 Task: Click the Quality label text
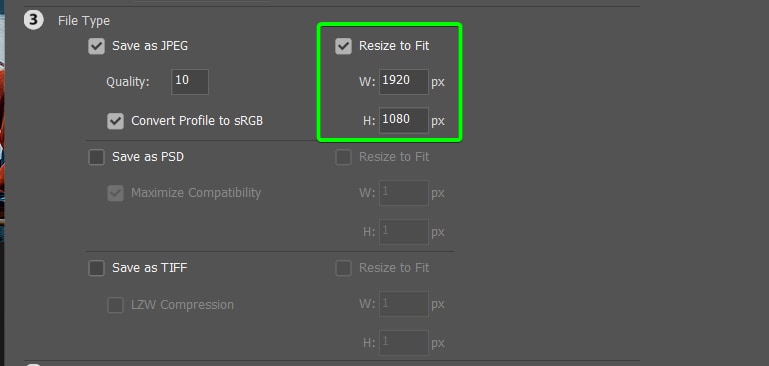tap(128, 82)
